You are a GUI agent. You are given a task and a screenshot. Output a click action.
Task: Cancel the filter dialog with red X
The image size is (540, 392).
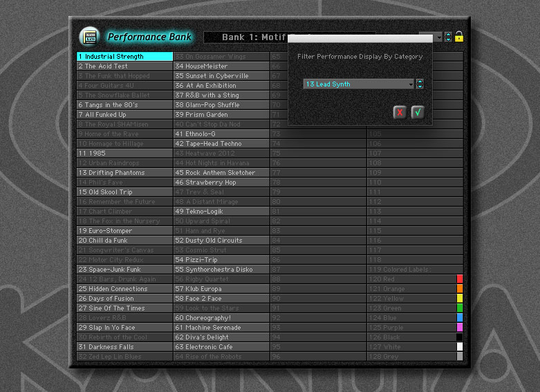coord(400,112)
